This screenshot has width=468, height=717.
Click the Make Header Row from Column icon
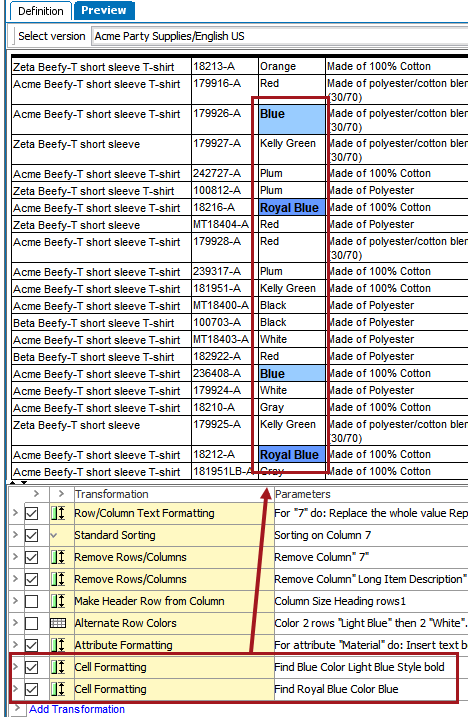pos(58,601)
